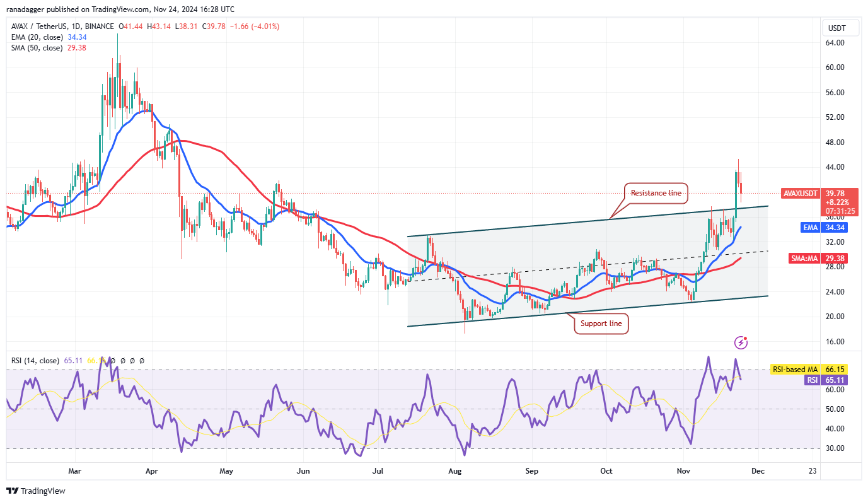Screen dimensions: 868x502
Task: Open the RSI (14, close) indicator legend
Action: point(35,361)
